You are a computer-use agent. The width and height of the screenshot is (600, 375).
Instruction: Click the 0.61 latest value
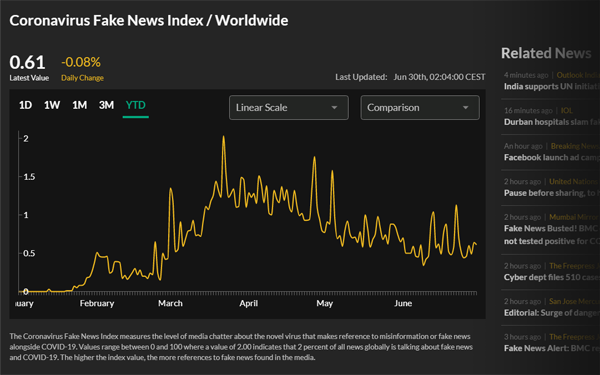click(x=27, y=62)
